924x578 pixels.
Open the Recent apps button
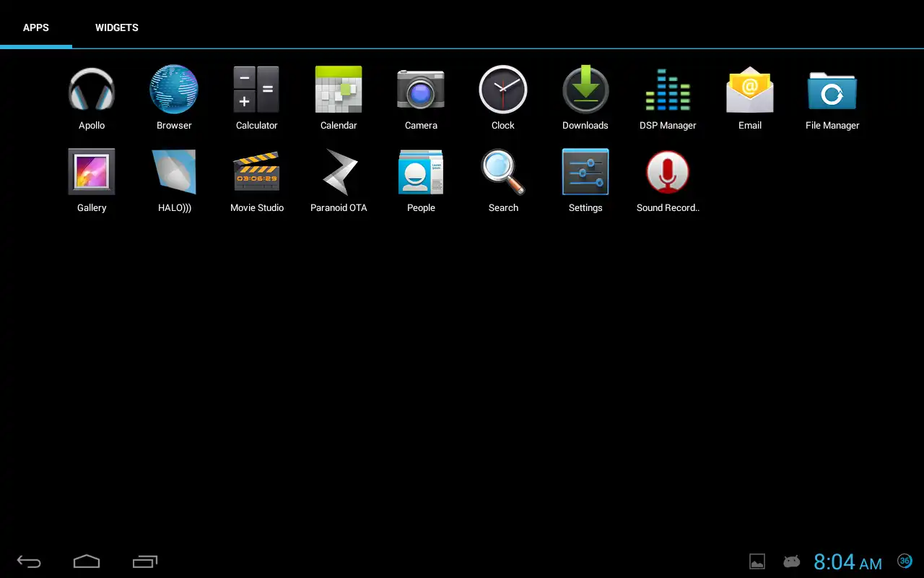(x=145, y=561)
